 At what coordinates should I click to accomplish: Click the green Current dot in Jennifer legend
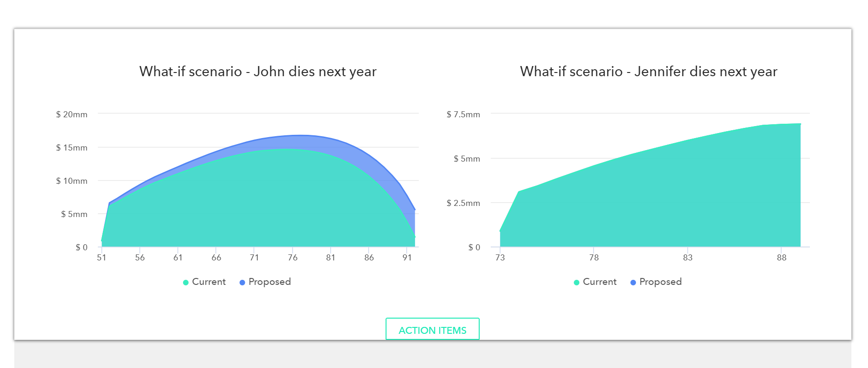(577, 283)
